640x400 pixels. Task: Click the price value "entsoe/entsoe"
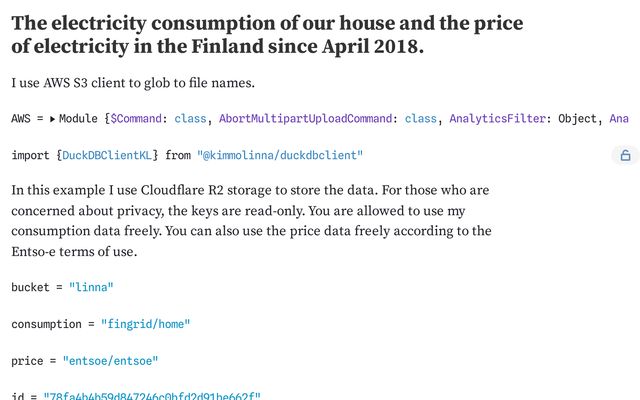coord(111,360)
